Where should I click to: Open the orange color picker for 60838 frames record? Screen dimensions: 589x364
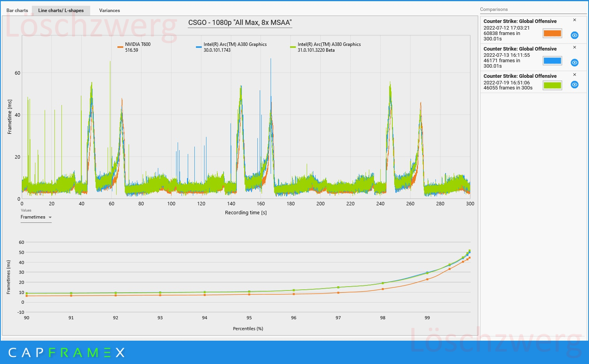click(x=552, y=33)
